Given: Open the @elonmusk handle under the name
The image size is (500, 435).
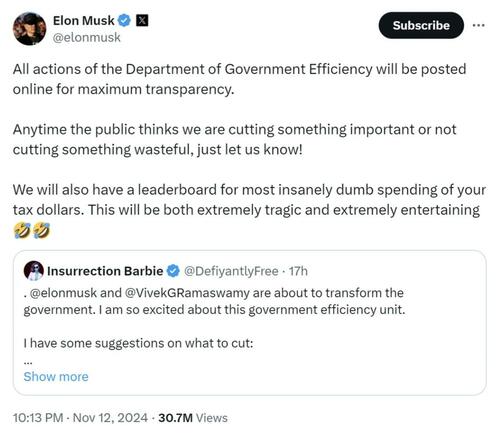Looking at the screenshot, I should coord(87,37).
